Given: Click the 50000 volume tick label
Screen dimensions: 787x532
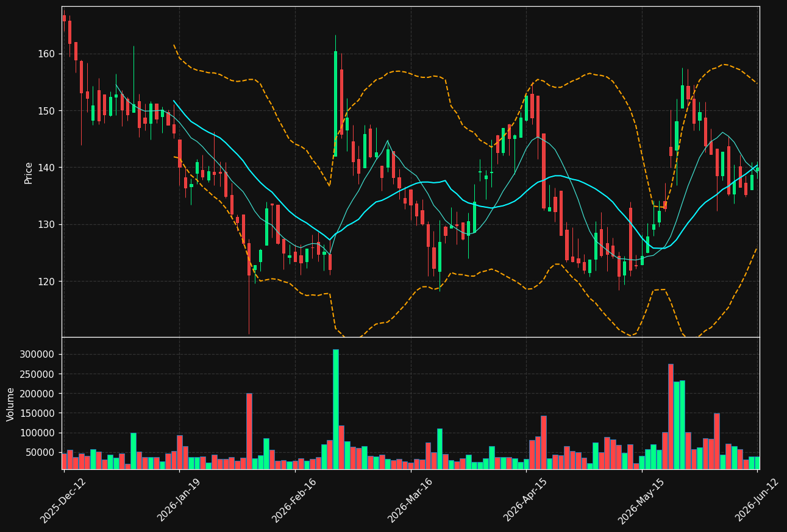Looking at the screenshot, I should click(x=41, y=452).
